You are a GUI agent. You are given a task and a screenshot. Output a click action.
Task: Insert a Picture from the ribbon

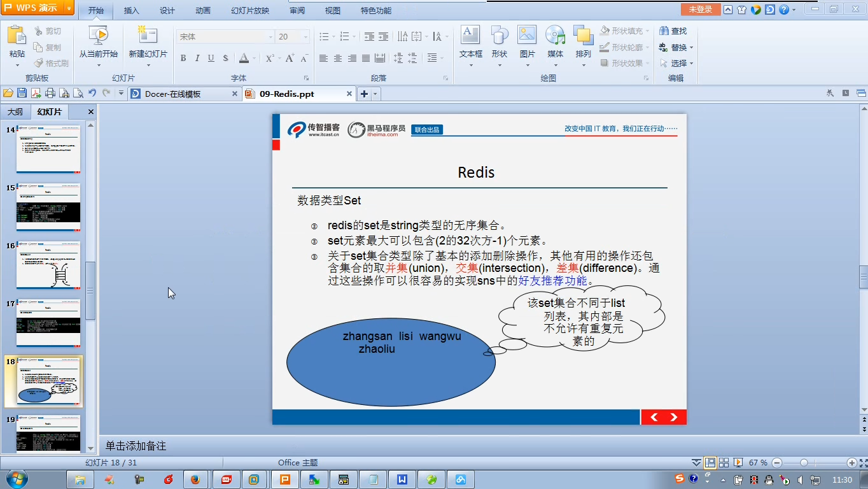(x=527, y=36)
